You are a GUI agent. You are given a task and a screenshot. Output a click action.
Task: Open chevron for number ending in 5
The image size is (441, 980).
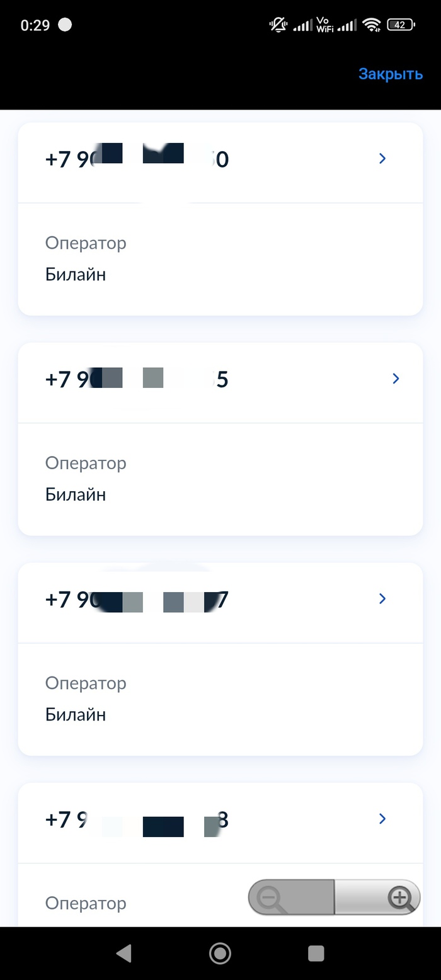(x=396, y=379)
